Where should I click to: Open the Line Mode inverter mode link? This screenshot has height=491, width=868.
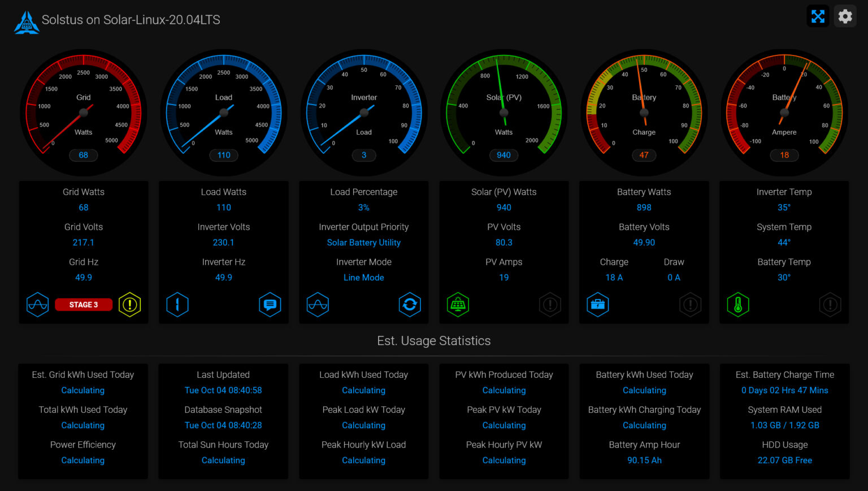pyautogui.click(x=363, y=277)
